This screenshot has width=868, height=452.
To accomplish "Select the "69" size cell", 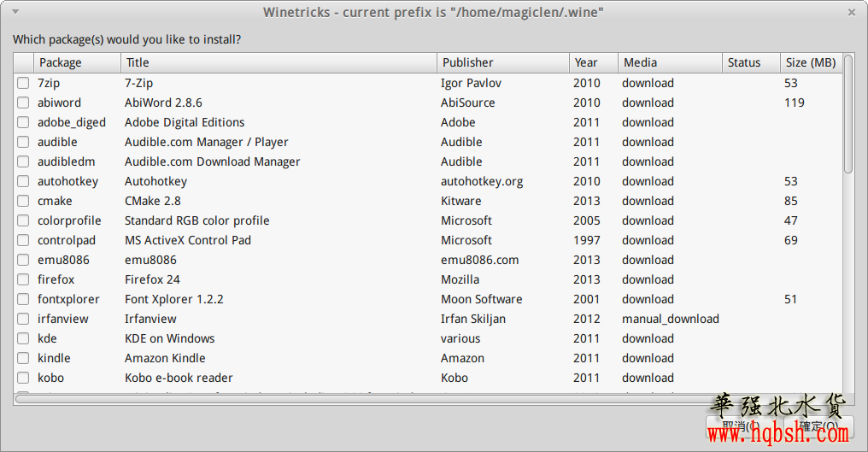I will [791, 240].
